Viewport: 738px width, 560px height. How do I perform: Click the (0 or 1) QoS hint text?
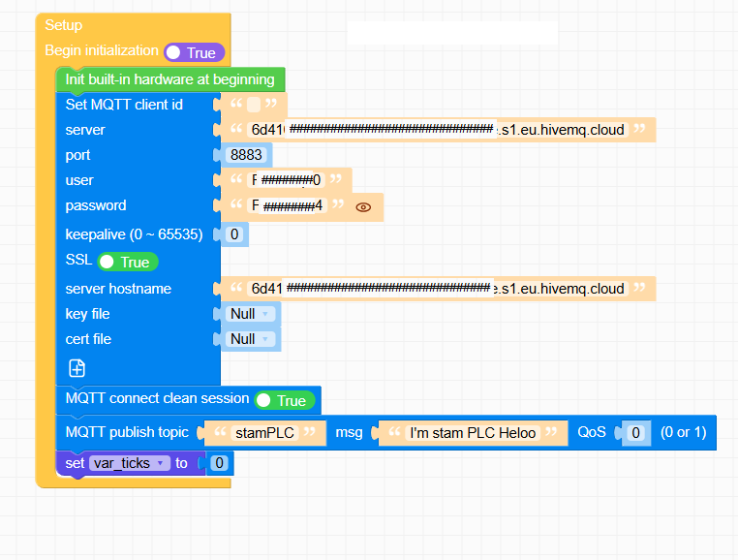point(684,432)
